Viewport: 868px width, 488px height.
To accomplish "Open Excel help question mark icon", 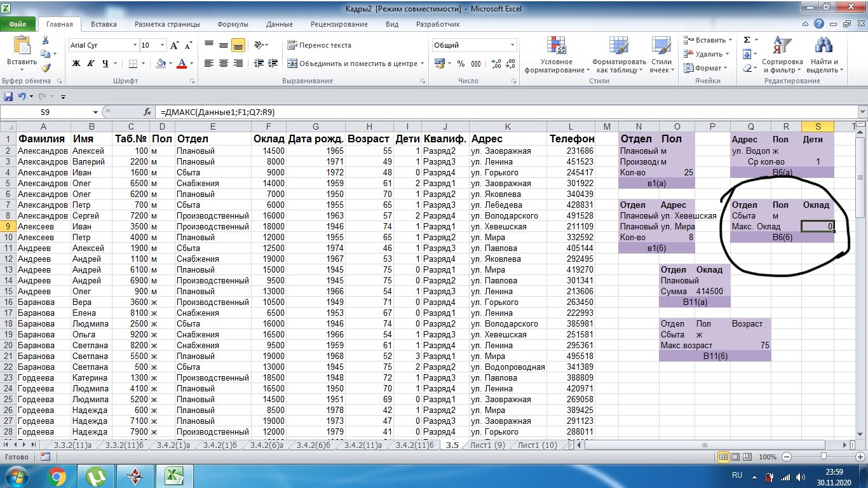I will (819, 24).
